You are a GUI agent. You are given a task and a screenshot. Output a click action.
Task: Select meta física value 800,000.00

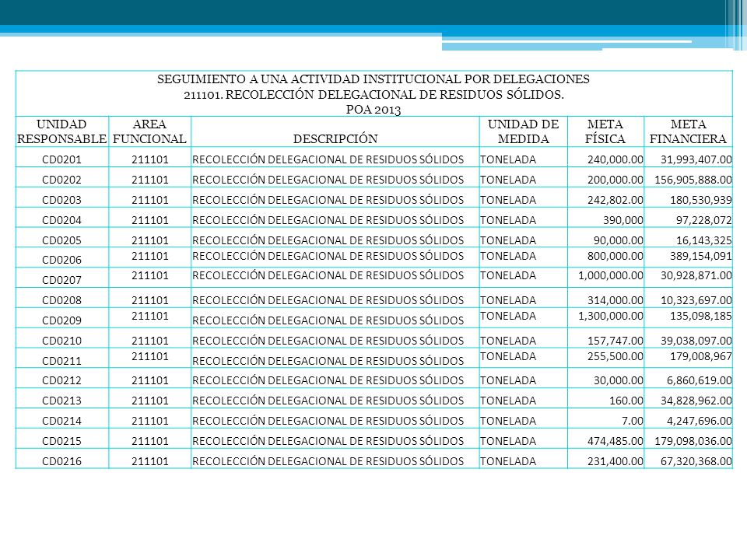coord(615,256)
